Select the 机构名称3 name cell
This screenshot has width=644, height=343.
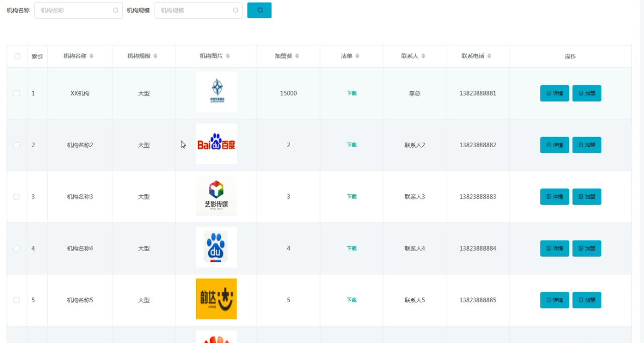point(80,197)
